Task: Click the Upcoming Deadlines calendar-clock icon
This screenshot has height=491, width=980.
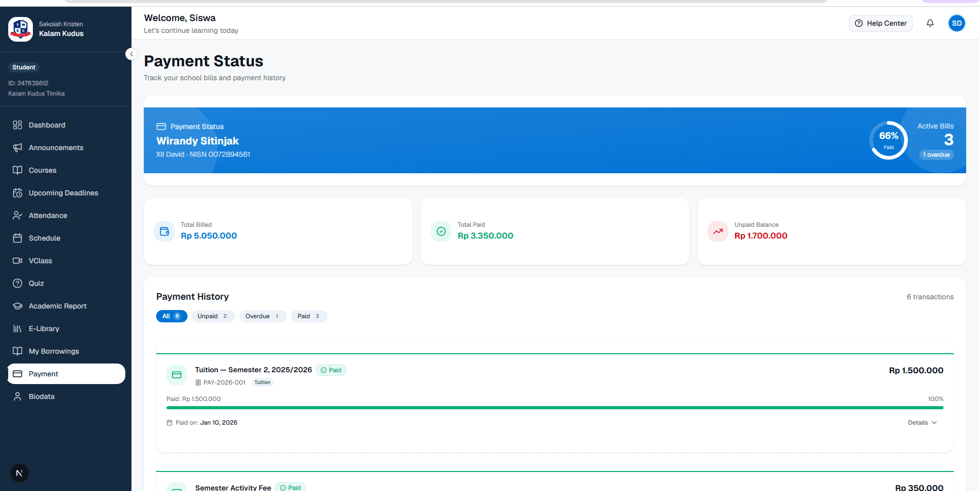Action: click(x=17, y=193)
